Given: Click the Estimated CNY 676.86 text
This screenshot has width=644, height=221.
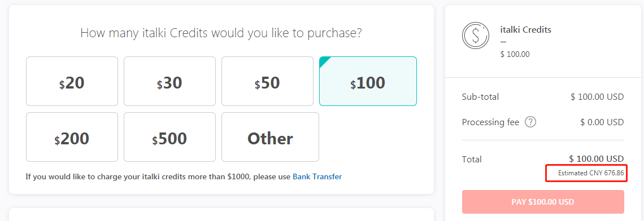Looking at the screenshot, I should click(591, 173).
